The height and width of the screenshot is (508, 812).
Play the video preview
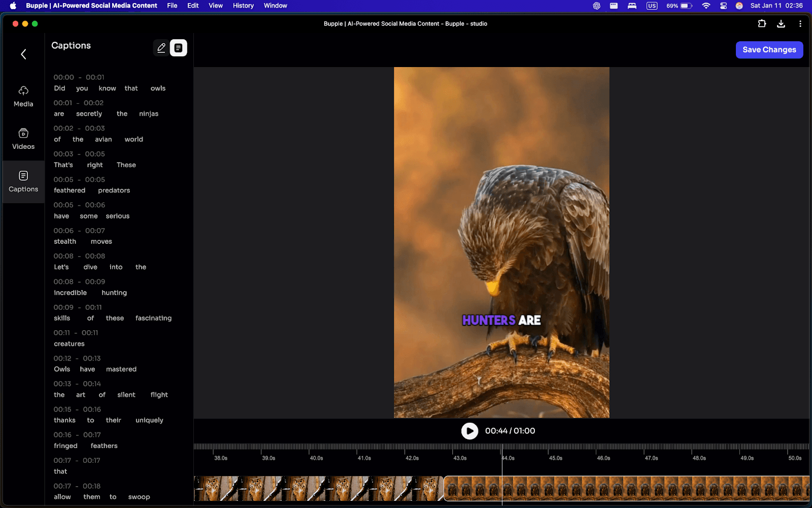(469, 431)
